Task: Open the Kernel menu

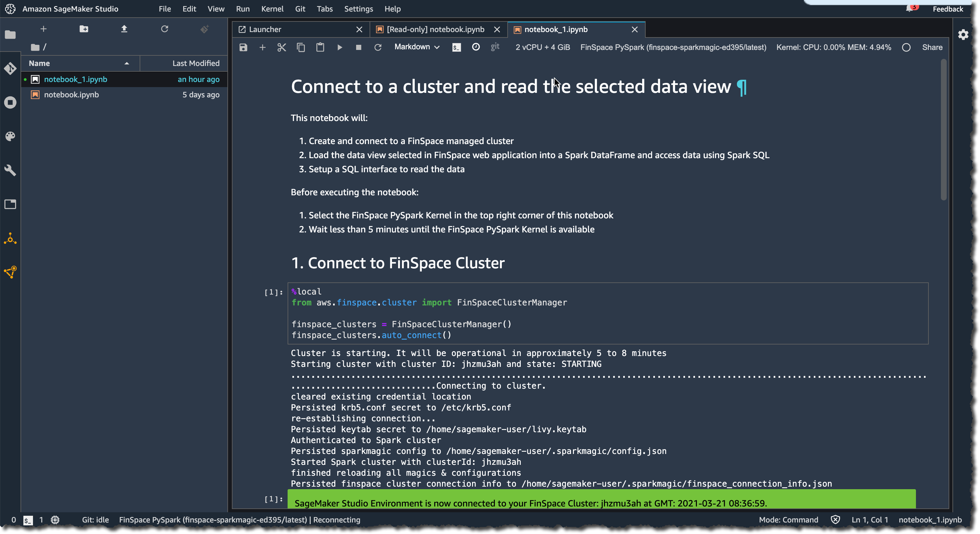Action: (272, 9)
